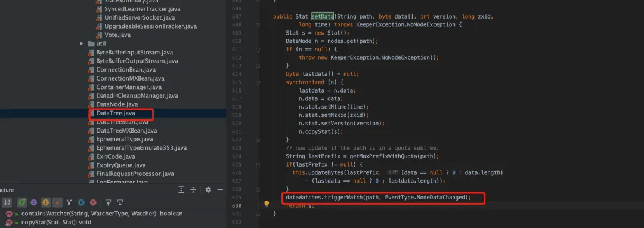The height and width of the screenshot is (228, 644).
Task: Click the diff parameter hint on line 626
Action: 393,172
